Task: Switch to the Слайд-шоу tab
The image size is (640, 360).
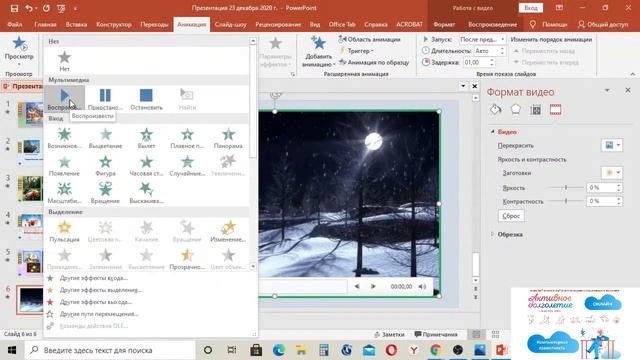Action: click(231, 24)
